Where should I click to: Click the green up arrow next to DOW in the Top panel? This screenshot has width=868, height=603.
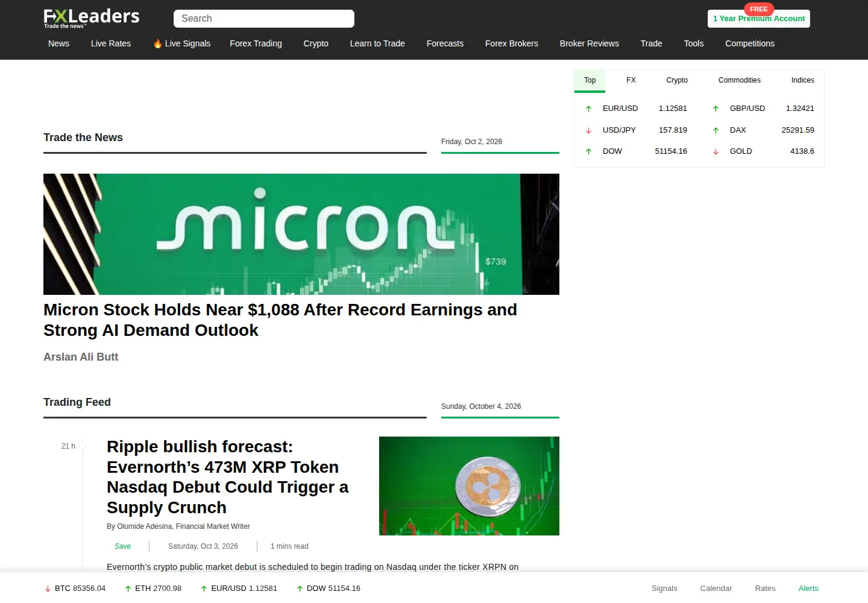point(589,151)
